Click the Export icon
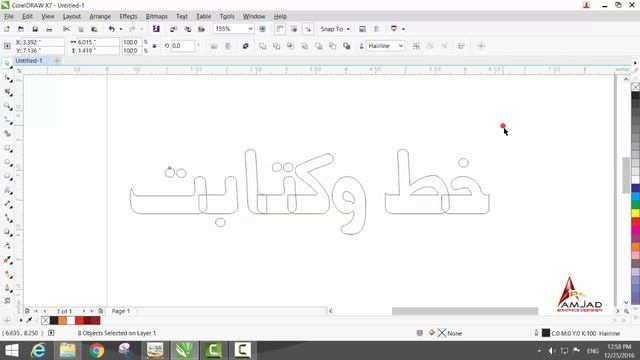Image resolution: width=640 pixels, height=360 pixels. pyautogui.click(x=187, y=29)
